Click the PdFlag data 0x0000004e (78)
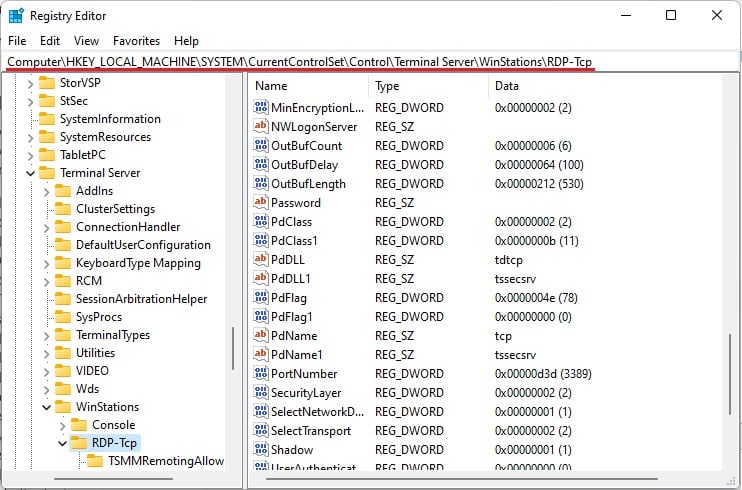 (536, 298)
